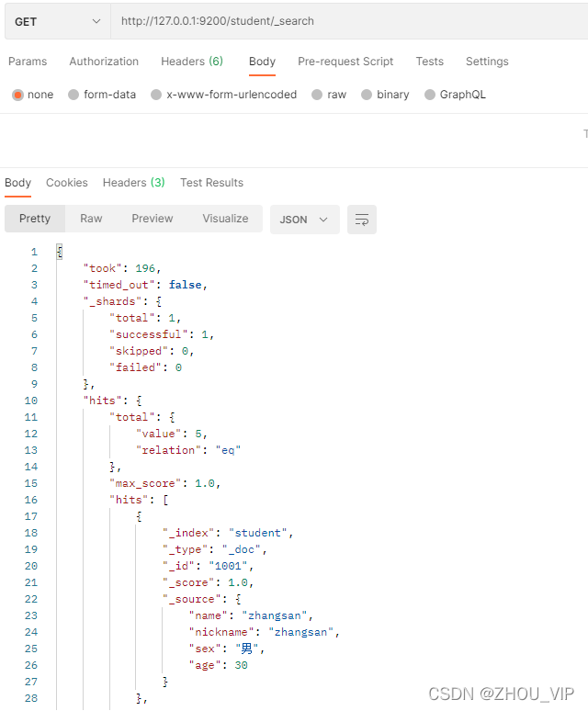Select the request Body tab
588x711 pixels.
click(262, 62)
